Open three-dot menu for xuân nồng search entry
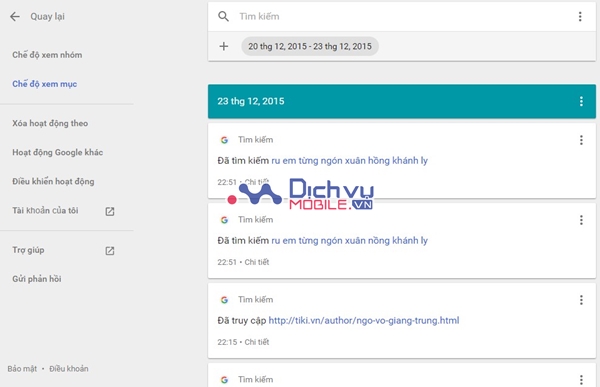Screen dimensions: 600x387 (x=581, y=220)
